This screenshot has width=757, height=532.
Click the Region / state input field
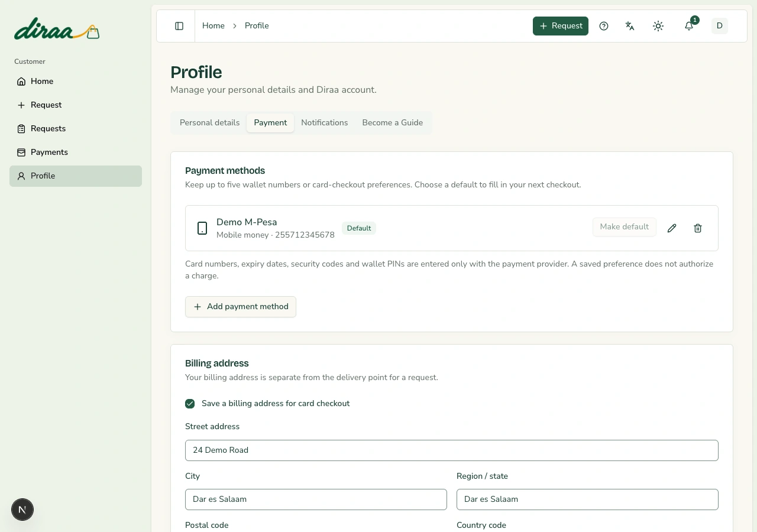(x=587, y=499)
